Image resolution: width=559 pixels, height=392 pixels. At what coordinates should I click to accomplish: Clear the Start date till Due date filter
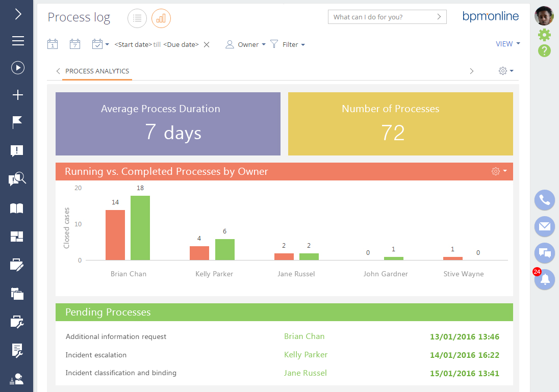point(206,44)
